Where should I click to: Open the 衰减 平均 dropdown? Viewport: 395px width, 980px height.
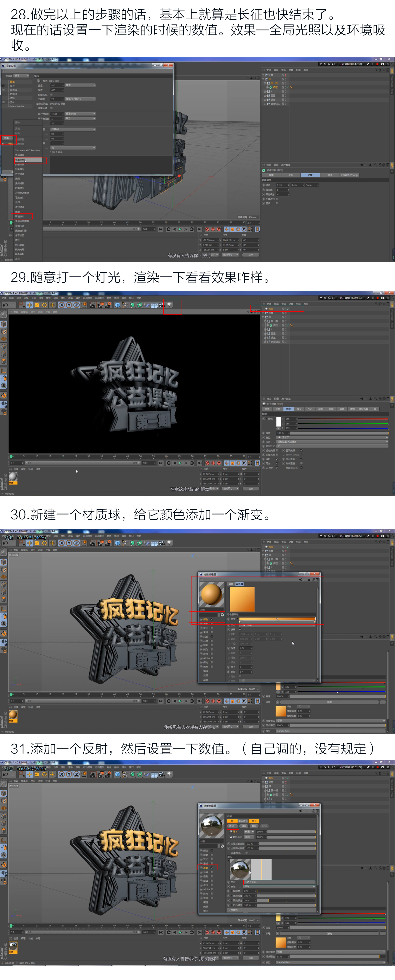click(x=279, y=886)
